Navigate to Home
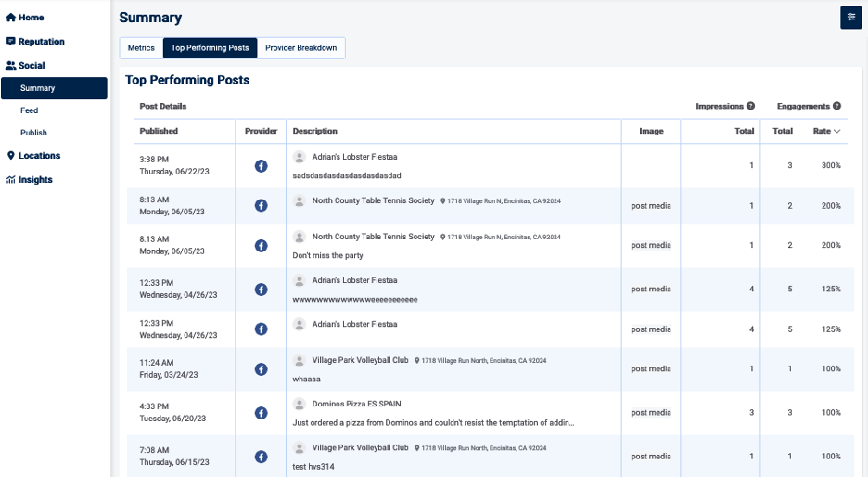868x477 pixels. click(31, 18)
